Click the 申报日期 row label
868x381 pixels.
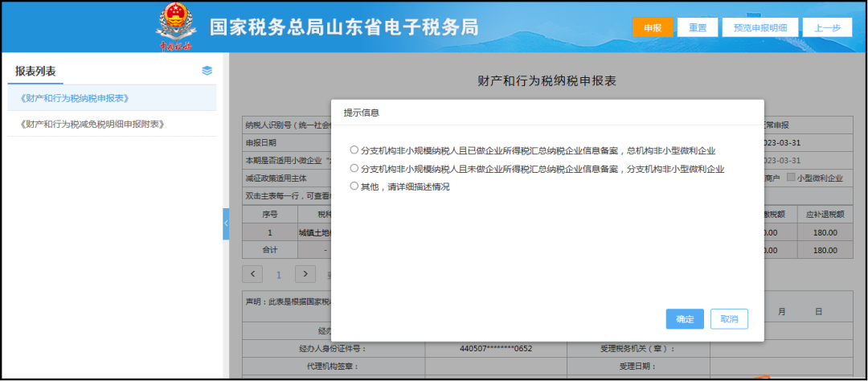[x=261, y=143]
